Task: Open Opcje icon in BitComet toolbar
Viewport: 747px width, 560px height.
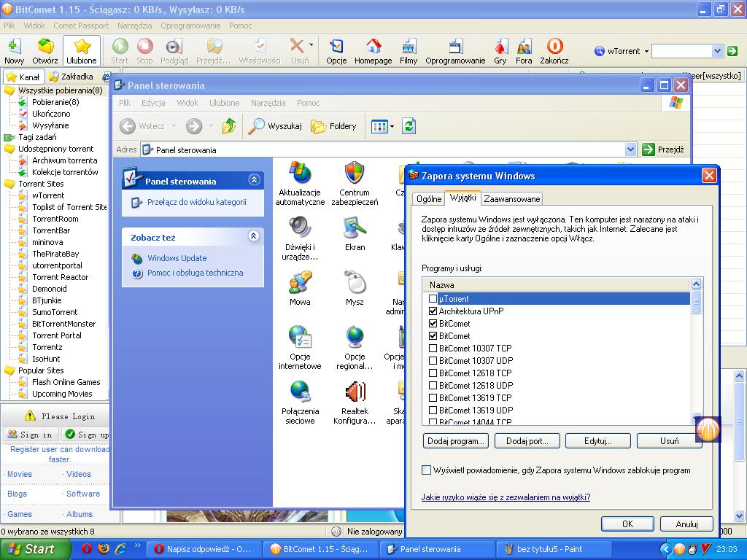Action: [x=336, y=51]
